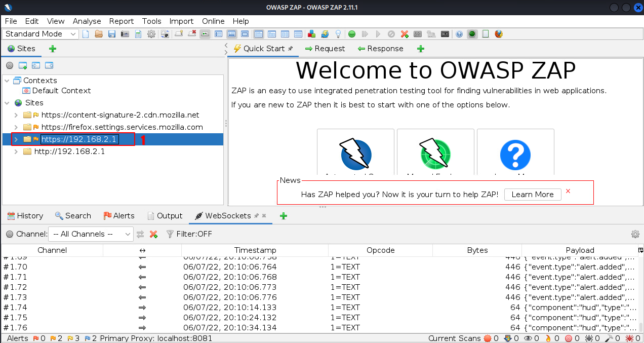Click the Persist Session save icon

[112, 34]
